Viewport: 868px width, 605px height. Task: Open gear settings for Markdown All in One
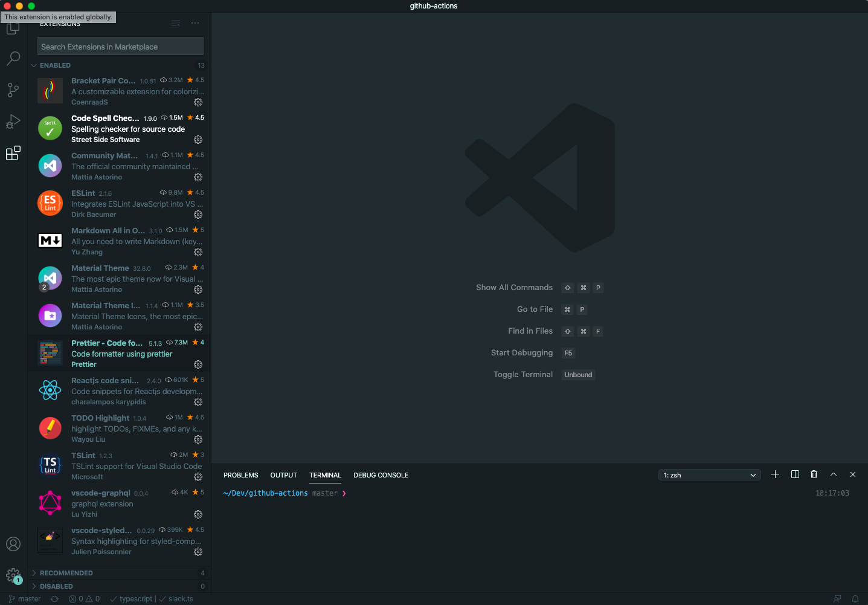pyautogui.click(x=198, y=252)
